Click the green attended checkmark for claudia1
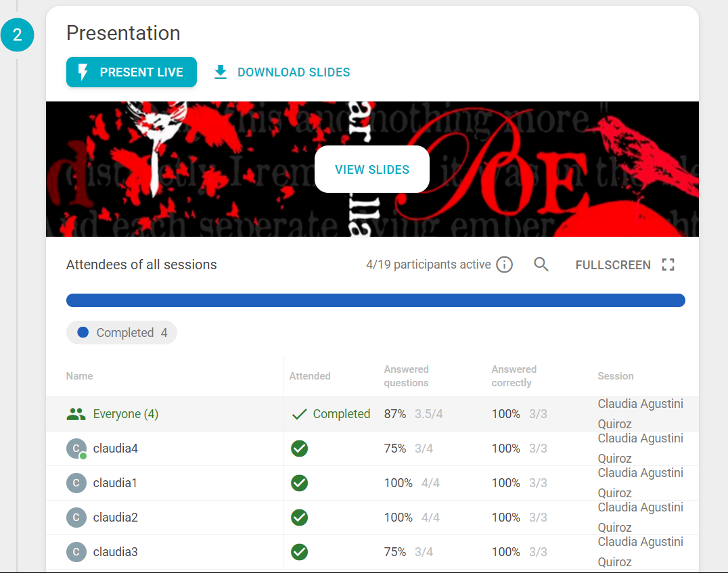The width and height of the screenshot is (728, 573). 300,483
